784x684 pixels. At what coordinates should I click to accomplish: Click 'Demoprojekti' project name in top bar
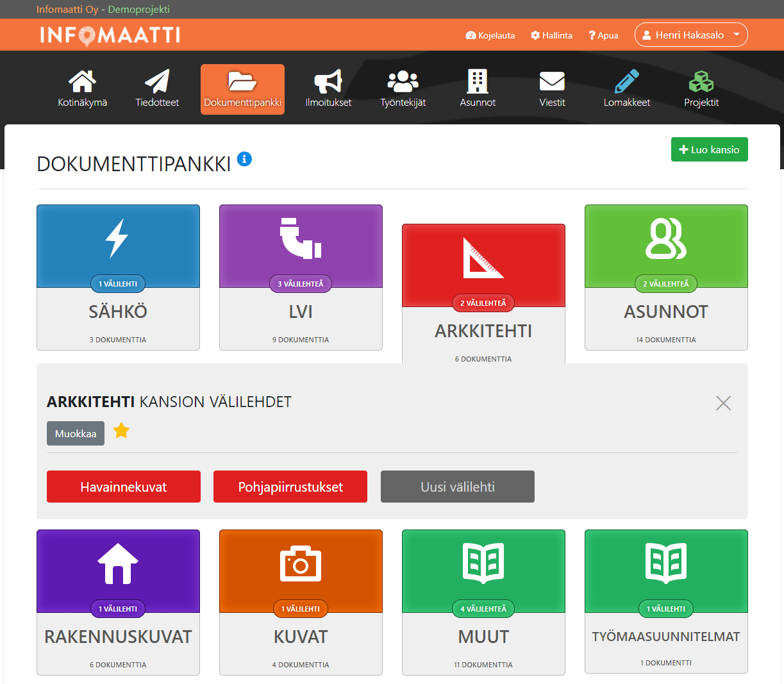coord(138,9)
